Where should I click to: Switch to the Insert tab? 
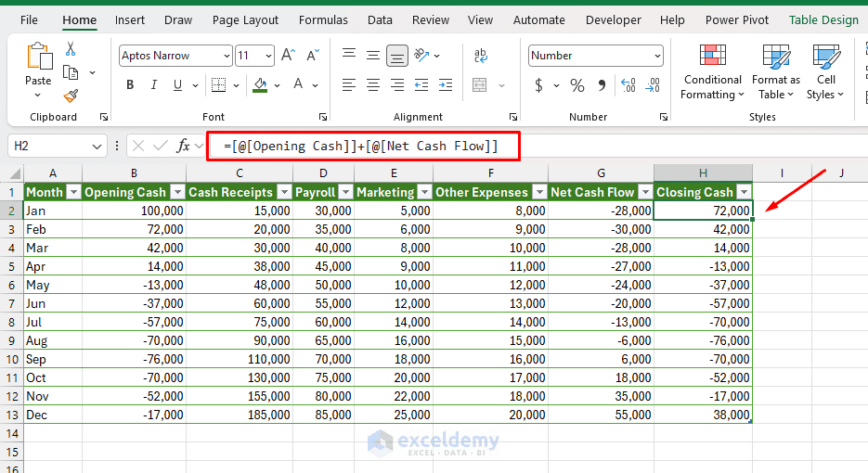point(130,20)
